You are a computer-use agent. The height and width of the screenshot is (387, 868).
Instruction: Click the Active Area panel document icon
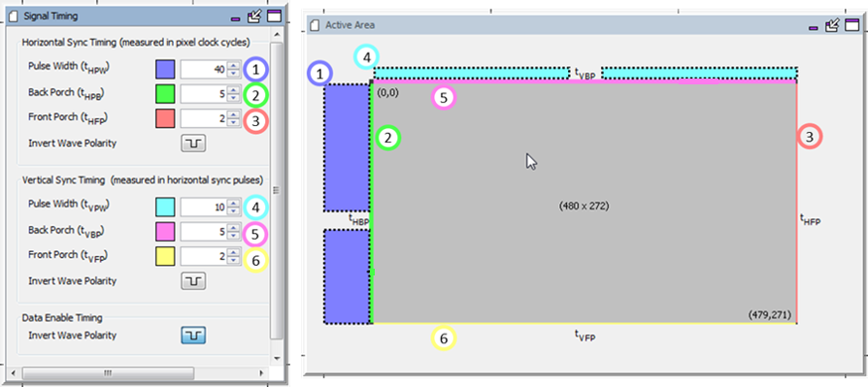[x=316, y=25]
